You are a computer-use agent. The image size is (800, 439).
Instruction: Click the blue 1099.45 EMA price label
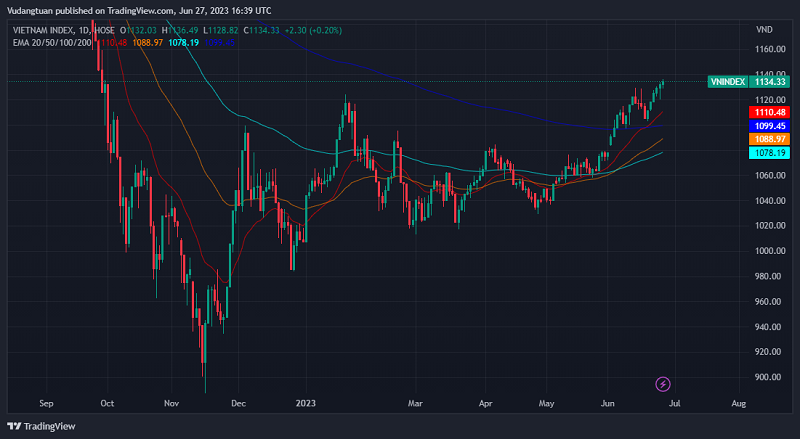(769, 126)
